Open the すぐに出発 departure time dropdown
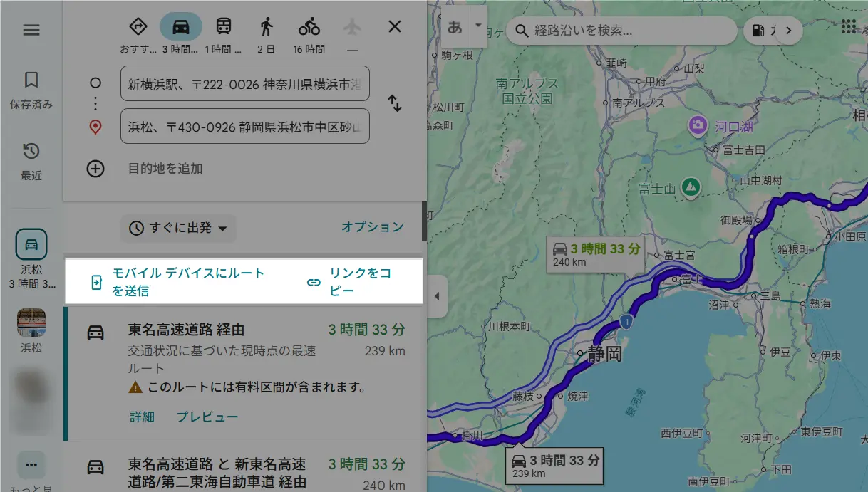Screen dimensions: 868x492 coord(178,228)
